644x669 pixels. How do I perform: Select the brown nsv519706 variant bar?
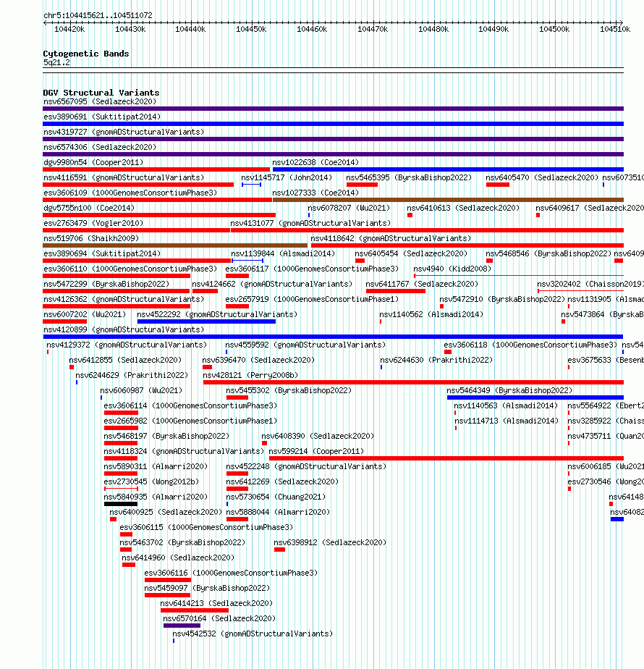[x=175, y=245]
